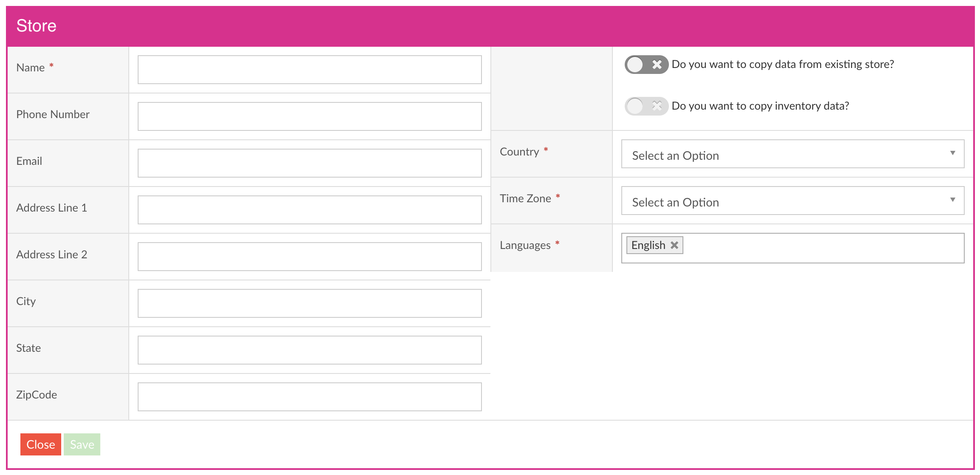
Task: Enable copy data from existing store
Action: [x=646, y=65]
